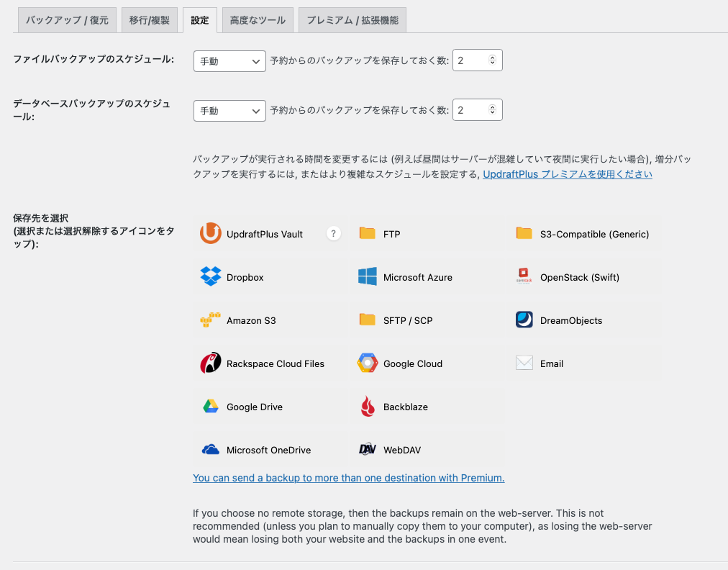Choose the Rackspace Cloud Files icon
Screen dimensions: 728x570
pos(210,363)
